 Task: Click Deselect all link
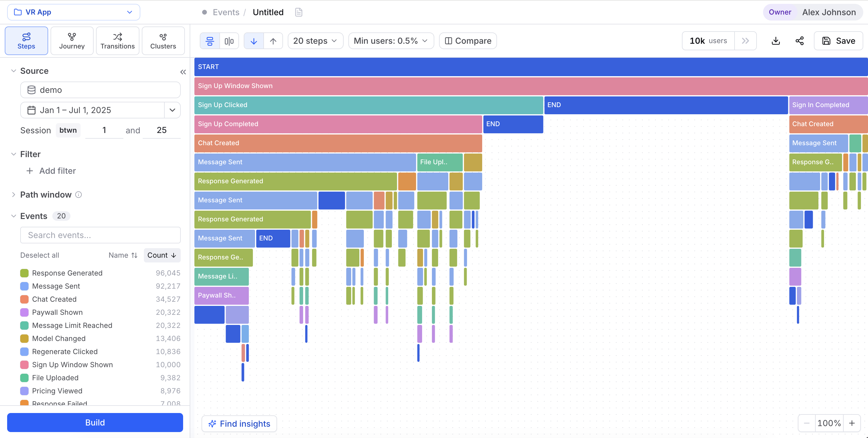[40, 255]
